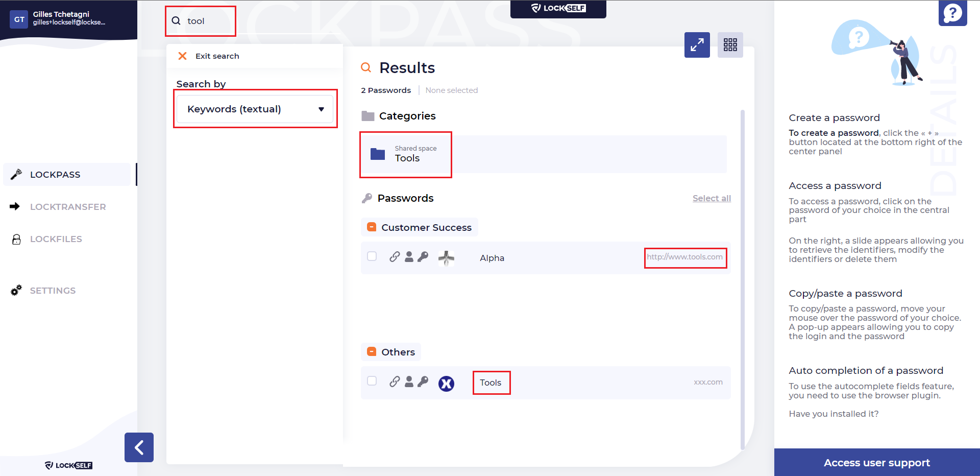Click the user icon in the Tools row
980x476 pixels.
(409, 381)
